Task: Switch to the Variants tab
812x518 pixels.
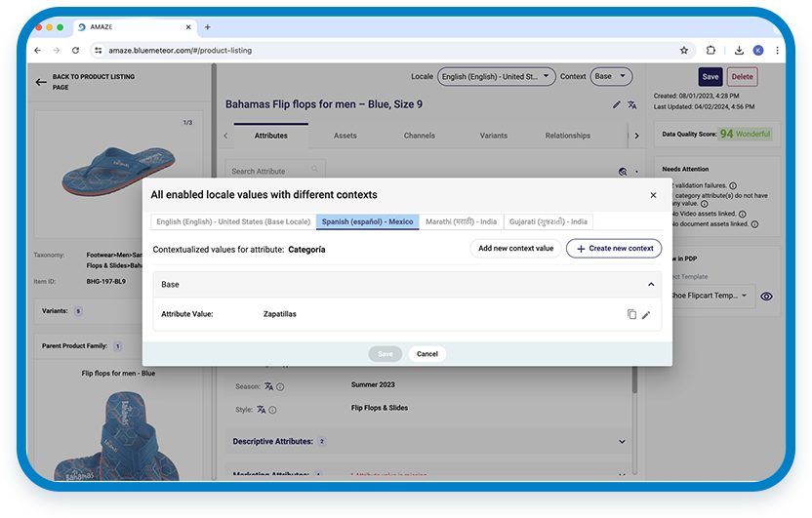Action: pyautogui.click(x=493, y=136)
